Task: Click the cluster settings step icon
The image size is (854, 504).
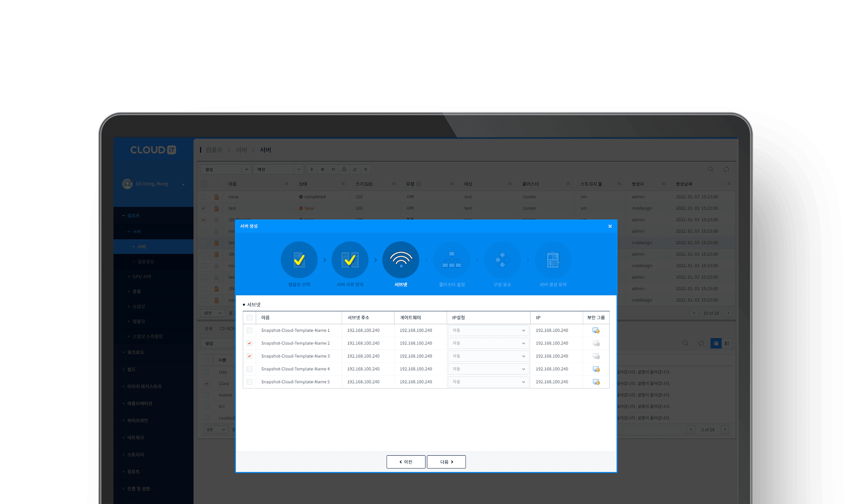Action: click(452, 260)
